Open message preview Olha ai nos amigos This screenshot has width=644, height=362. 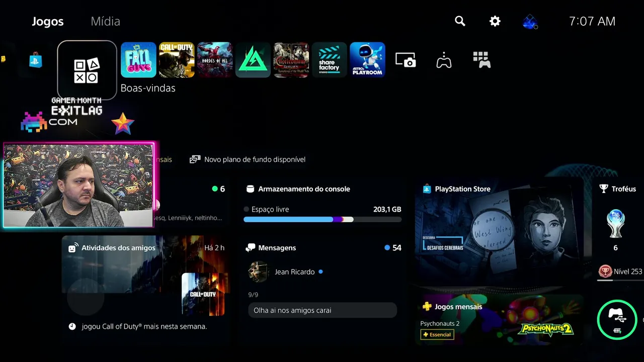323,310
